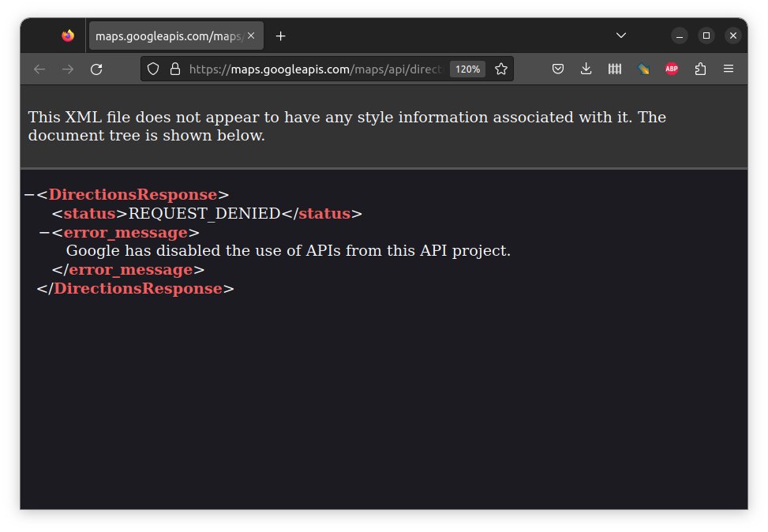Minimize the Firefox window

click(680, 36)
